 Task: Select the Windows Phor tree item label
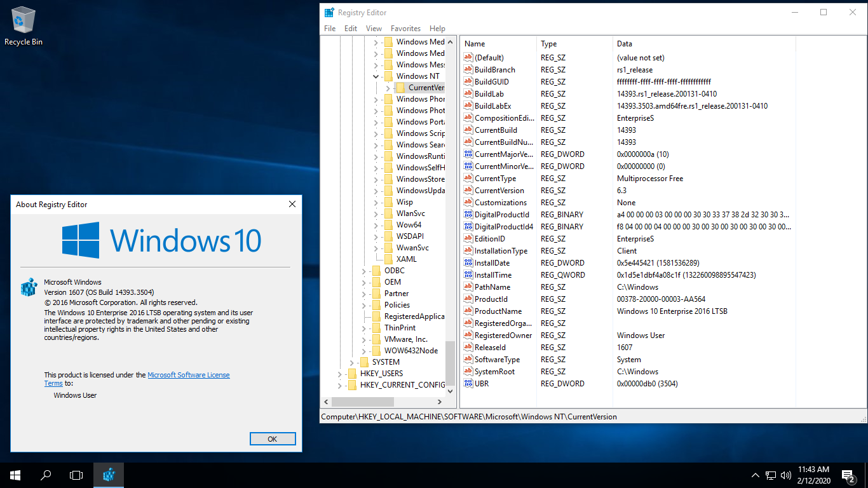point(421,99)
